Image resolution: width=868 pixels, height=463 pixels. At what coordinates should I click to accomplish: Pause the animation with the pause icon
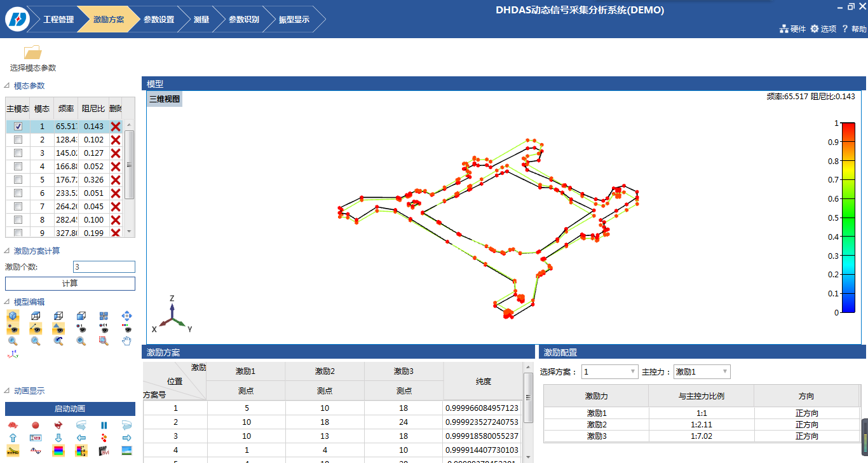[104, 425]
